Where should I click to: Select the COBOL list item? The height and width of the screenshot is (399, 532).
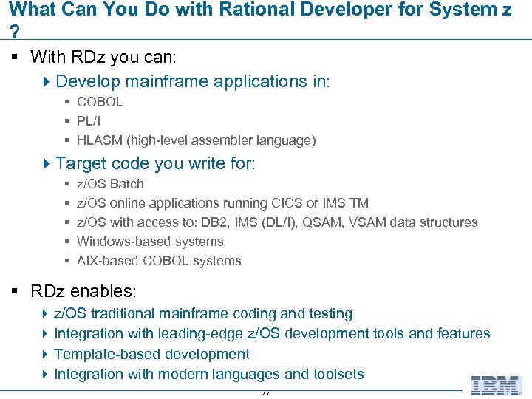click(x=100, y=102)
